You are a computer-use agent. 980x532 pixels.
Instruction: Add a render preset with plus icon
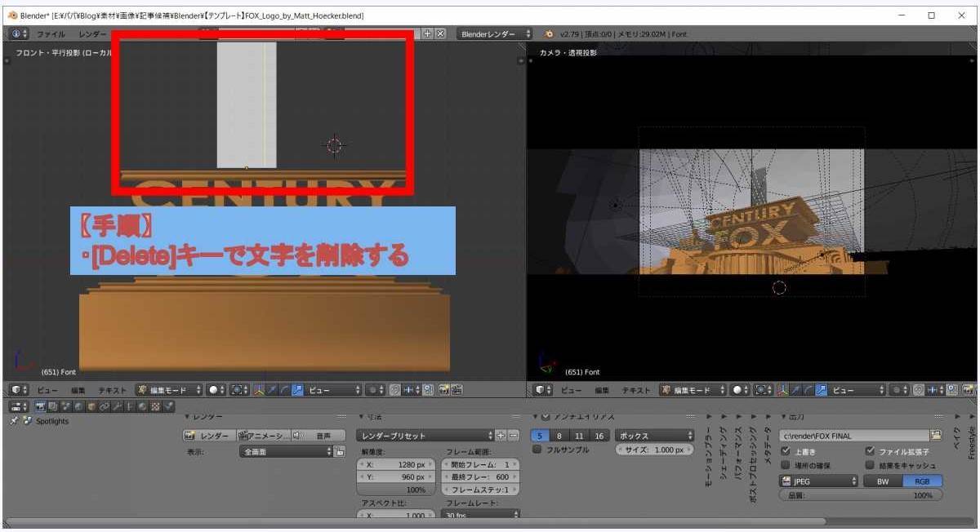coord(501,436)
